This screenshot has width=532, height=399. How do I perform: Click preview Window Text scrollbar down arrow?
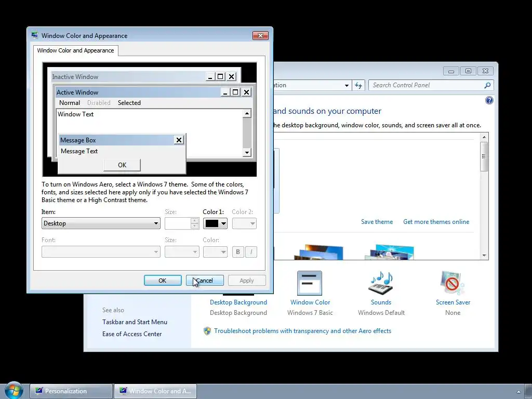(247, 152)
